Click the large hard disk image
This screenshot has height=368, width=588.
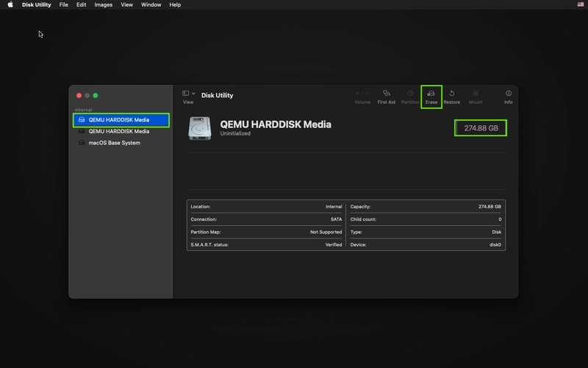click(199, 128)
